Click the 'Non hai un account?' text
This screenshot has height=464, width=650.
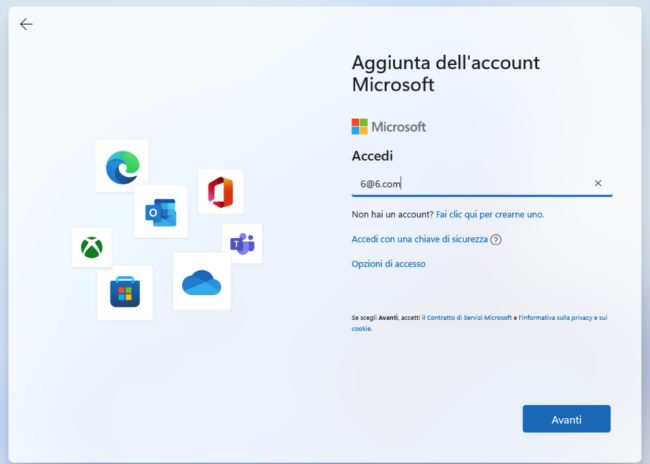click(x=393, y=214)
